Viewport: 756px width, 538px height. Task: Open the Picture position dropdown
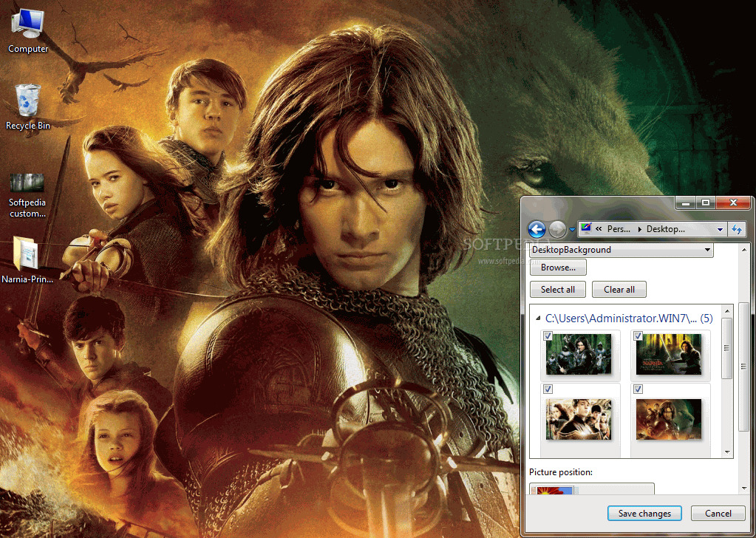592,488
